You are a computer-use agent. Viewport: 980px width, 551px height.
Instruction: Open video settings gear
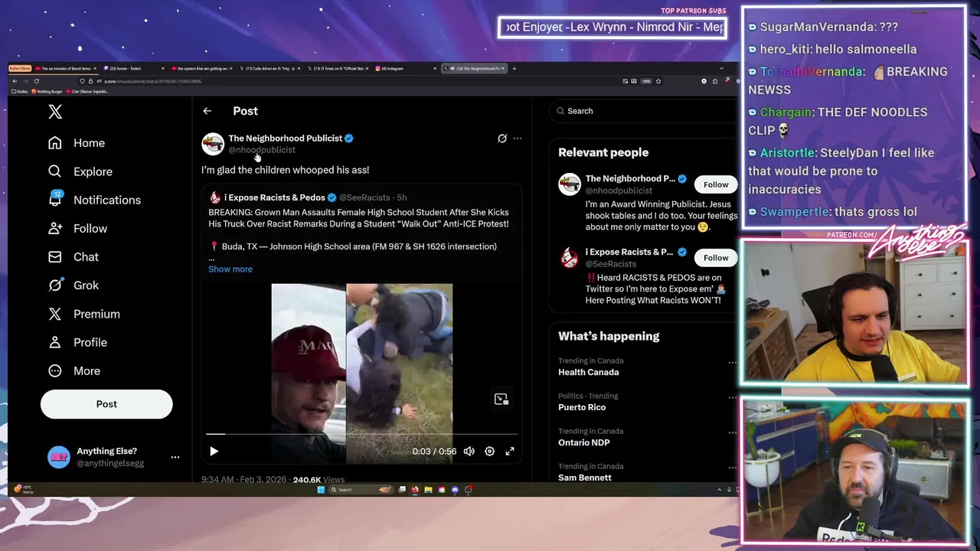[x=490, y=452]
